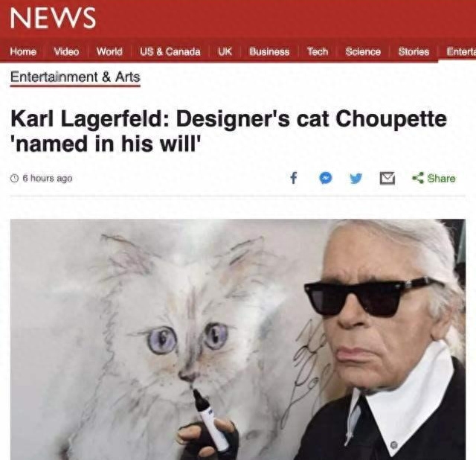Open the Business section
This screenshot has height=460, width=476.
pos(269,51)
